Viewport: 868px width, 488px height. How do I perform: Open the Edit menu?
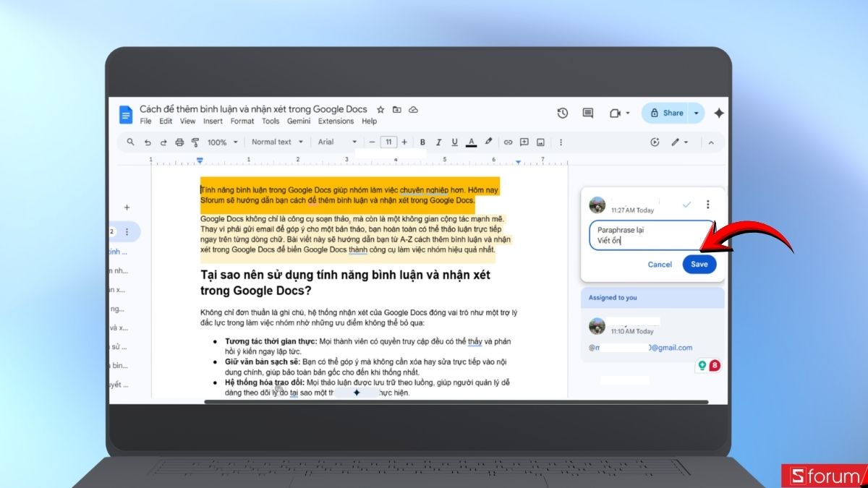(166, 121)
